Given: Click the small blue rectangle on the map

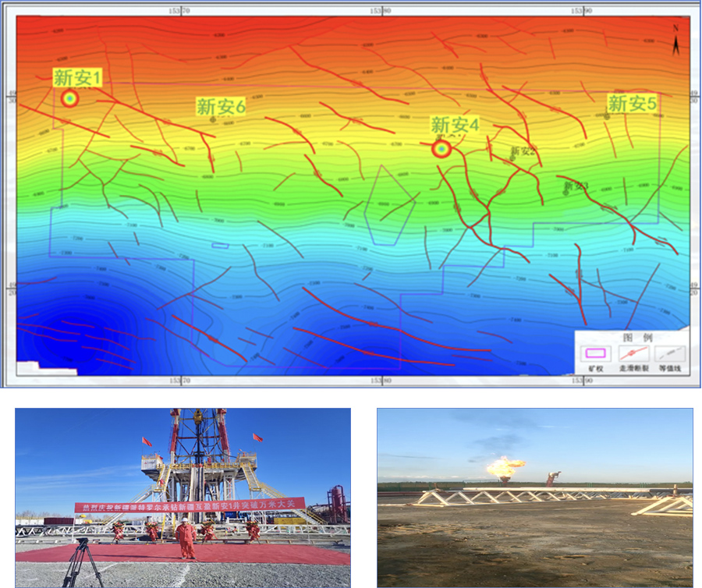Looking at the screenshot, I should pos(220,245).
